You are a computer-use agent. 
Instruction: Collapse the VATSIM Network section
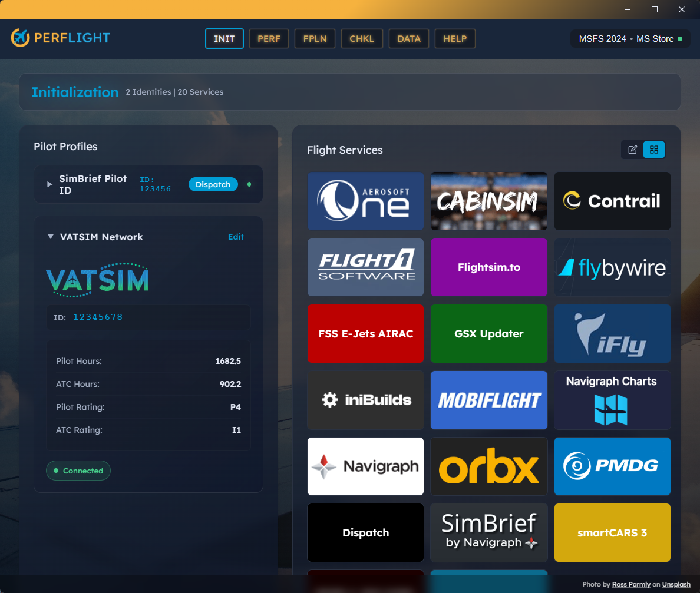pyautogui.click(x=50, y=237)
